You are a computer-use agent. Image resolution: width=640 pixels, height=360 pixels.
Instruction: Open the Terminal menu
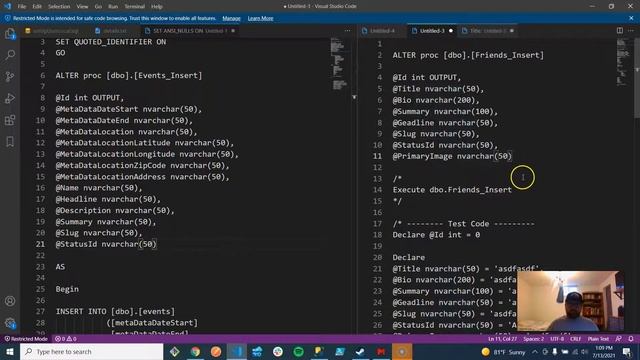point(135,7)
